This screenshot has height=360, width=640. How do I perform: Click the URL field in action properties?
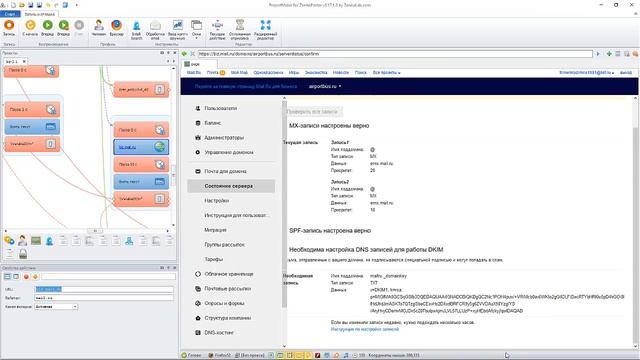coord(104,289)
